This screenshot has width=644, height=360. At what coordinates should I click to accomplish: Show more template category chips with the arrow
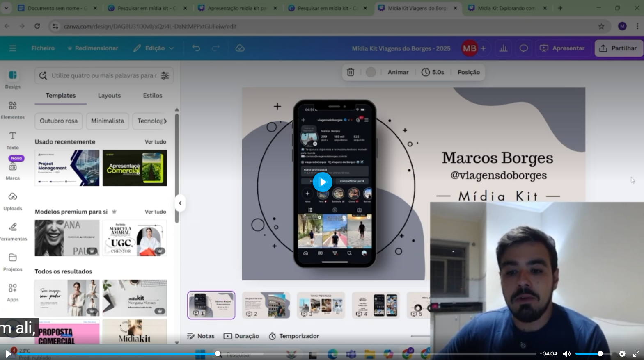pos(165,121)
